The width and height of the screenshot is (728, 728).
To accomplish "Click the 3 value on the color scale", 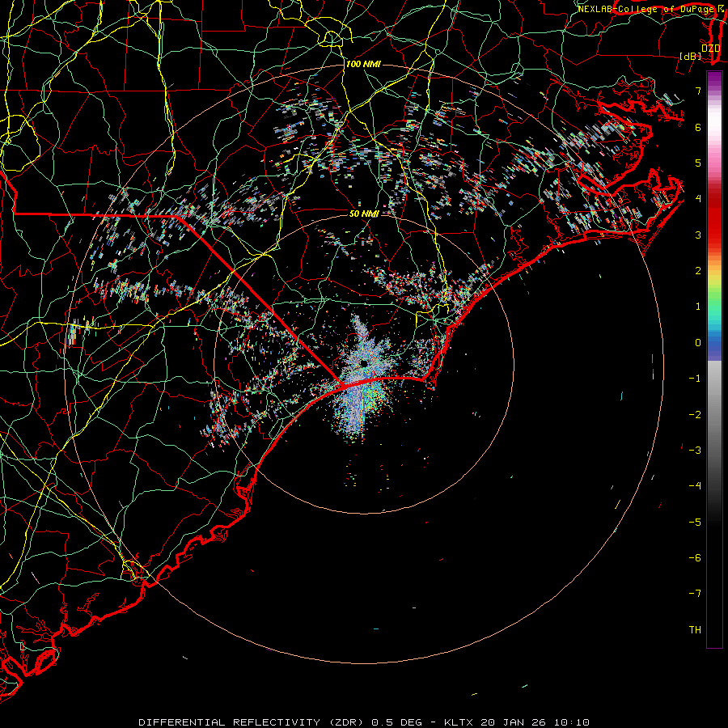I will [698, 235].
